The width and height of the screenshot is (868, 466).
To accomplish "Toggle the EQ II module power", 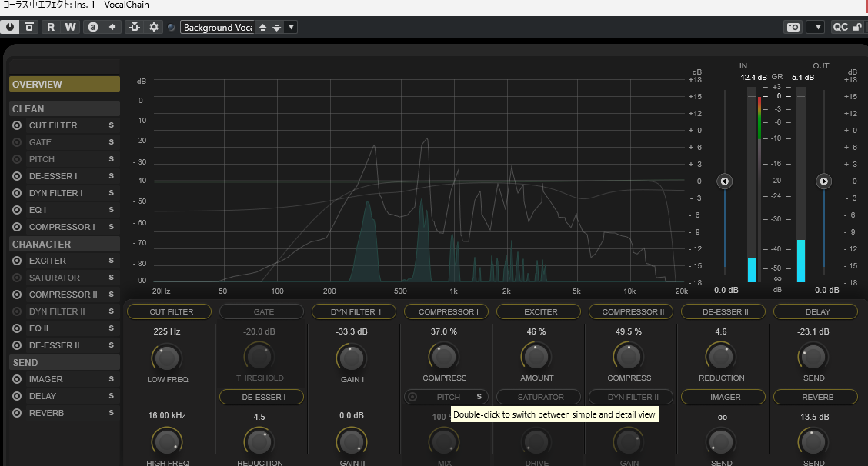I will tap(17, 328).
